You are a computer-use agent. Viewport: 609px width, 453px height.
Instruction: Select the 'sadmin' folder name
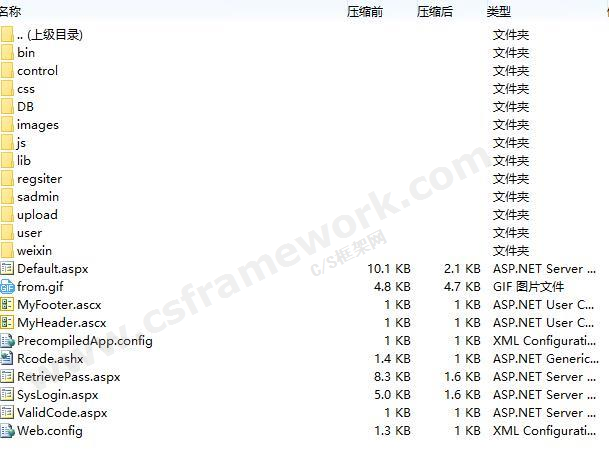tap(38, 197)
